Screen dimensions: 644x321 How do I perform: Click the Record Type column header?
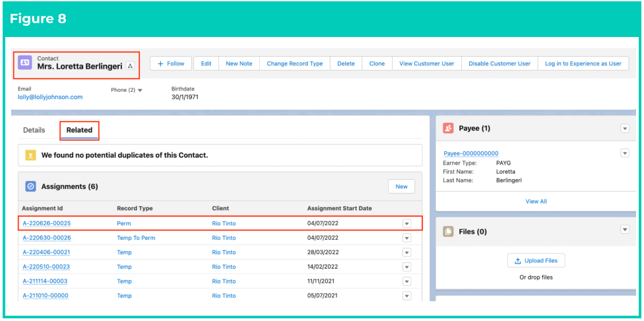click(135, 208)
